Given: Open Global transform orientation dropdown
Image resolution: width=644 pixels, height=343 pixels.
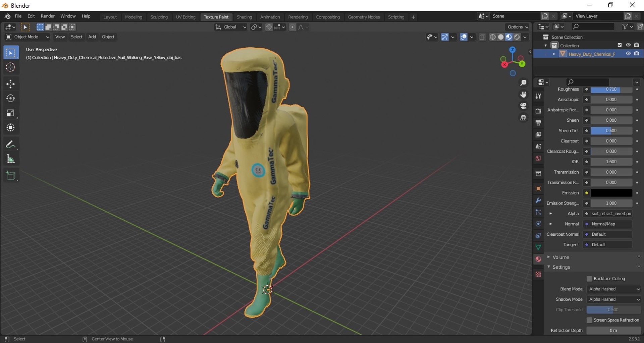Looking at the screenshot, I should [230, 27].
